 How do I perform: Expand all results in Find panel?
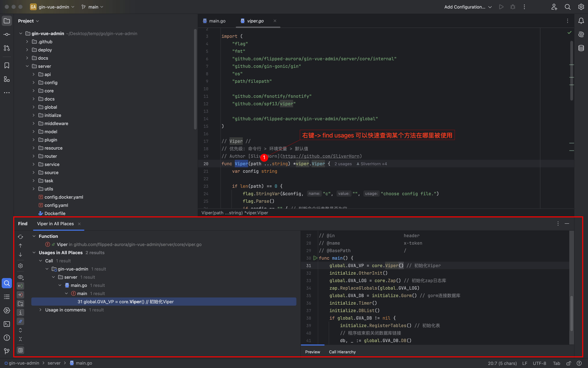[20, 330]
